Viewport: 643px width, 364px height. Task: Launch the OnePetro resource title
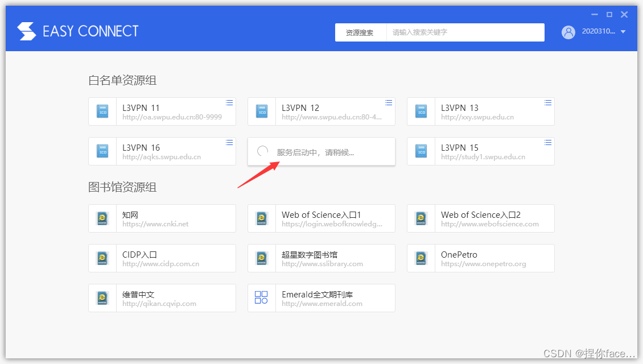coord(459,255)
